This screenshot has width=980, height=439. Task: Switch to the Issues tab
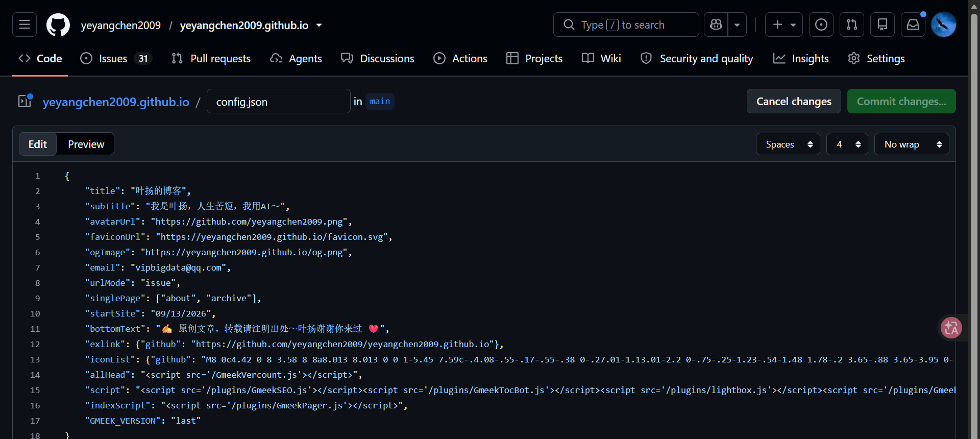[116, 59]
